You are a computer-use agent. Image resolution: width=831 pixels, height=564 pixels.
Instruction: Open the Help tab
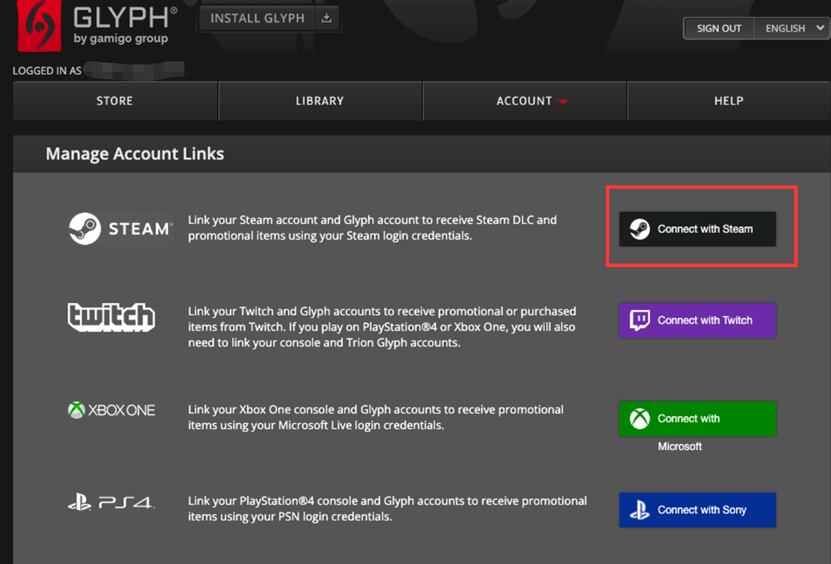tap(729, 101)
